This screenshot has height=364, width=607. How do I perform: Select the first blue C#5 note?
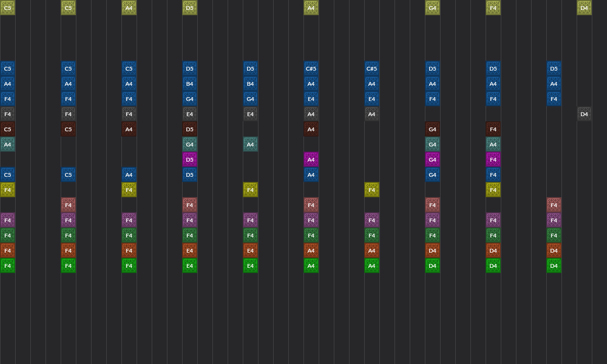(311, 69)
